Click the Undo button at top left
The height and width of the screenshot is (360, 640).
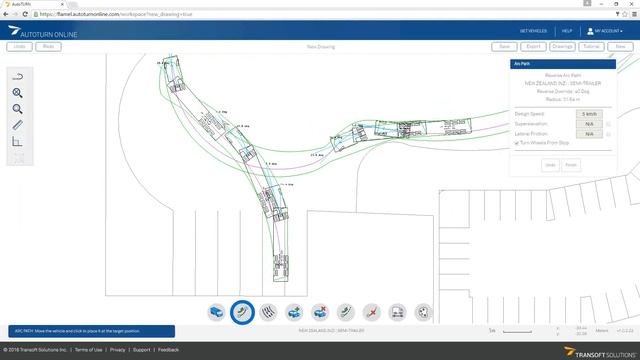click(x=20, y=47)
